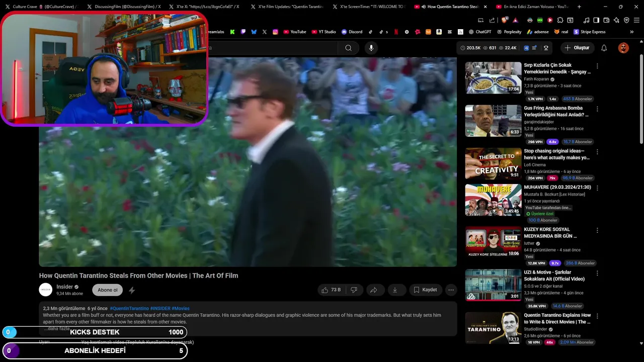This screenshot has height=362, width=644.
Task: Open Quentin Tarantino Explains How to Write
Action: point(557,318)
